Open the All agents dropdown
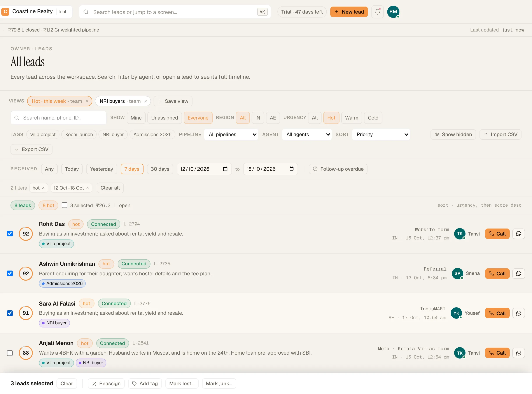This screenshot has width=532, height=394. [307, 135]
